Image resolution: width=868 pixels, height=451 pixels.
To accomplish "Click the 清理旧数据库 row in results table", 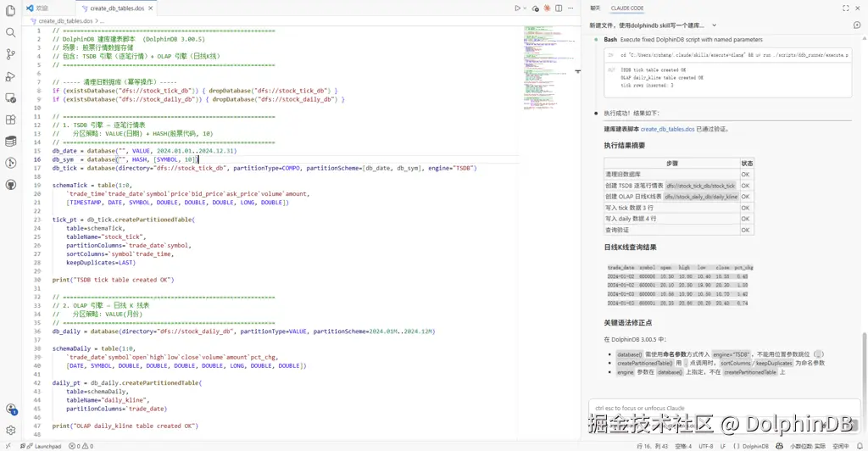I will [x=679, y=175].
